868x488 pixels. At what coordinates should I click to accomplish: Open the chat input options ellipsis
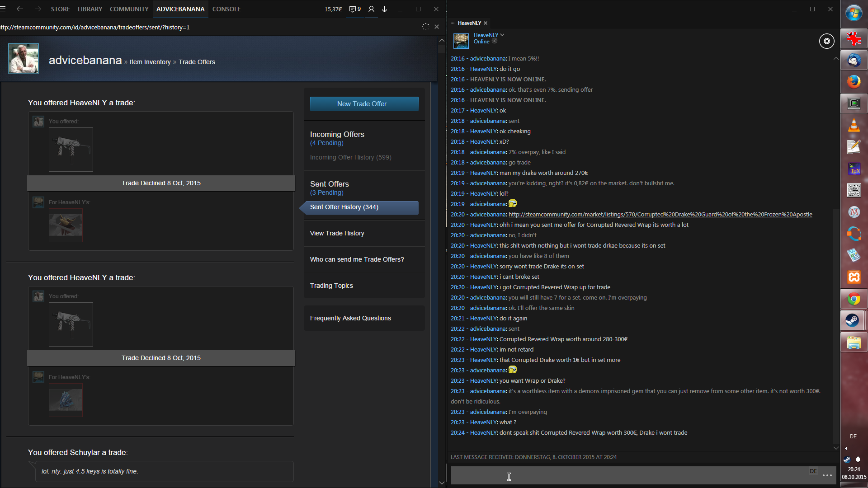click(827, 475)
